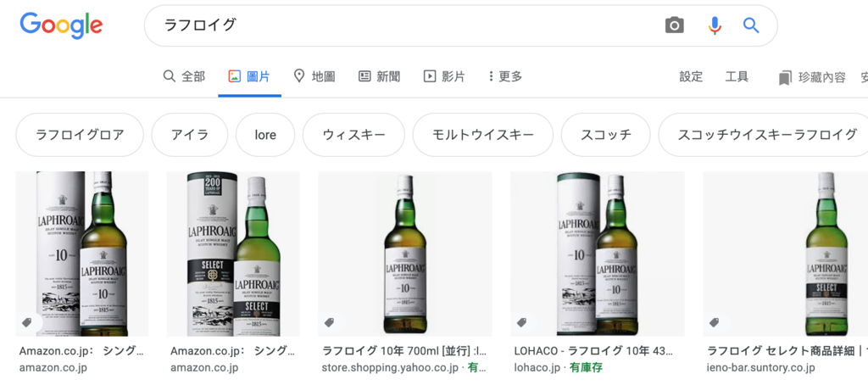
Task: Go to the 新聞 tab
Action: (x=379, y=76)
